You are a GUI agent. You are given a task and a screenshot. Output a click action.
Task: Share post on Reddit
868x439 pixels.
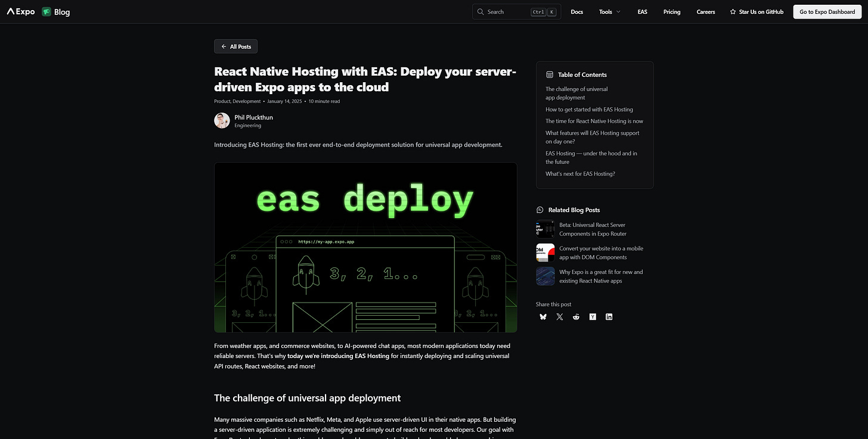(x=576, y=317)
